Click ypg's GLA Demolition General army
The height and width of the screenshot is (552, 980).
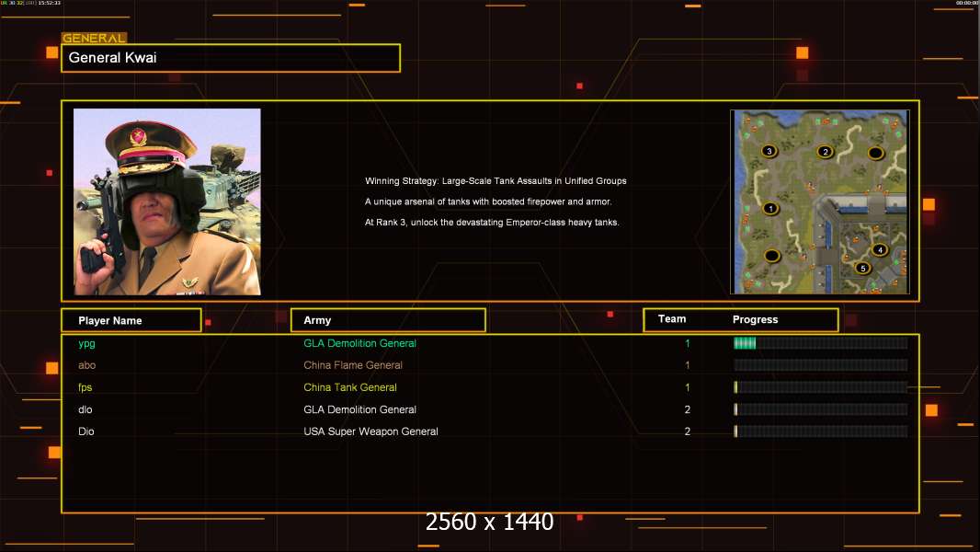click(x=359, y=343)
